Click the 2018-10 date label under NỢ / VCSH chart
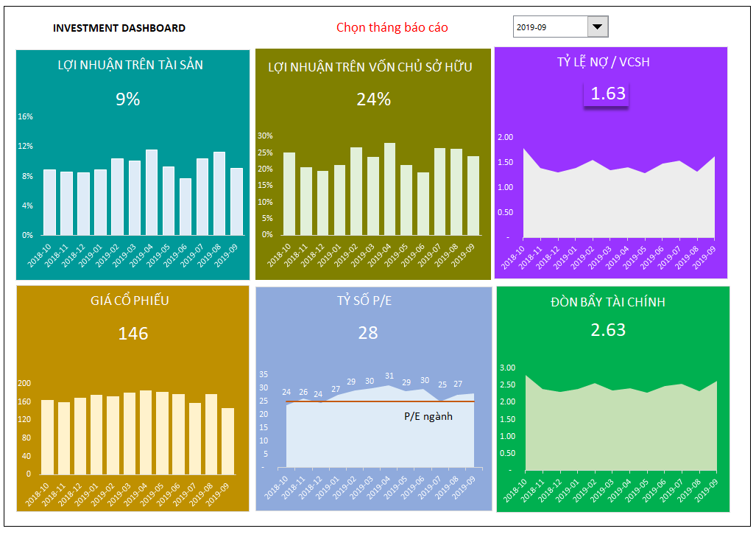Viewport: 756px width, 537px height. pos(512,258)
